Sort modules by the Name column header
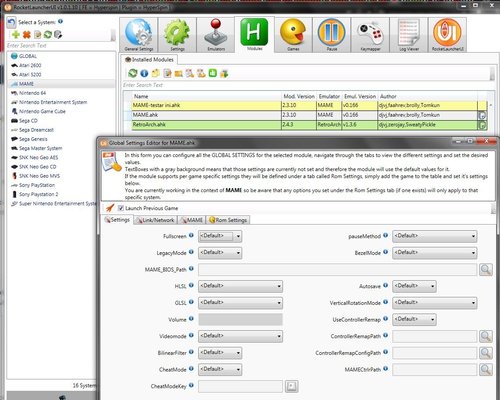This screenshot has height=400, width=500. point(207,96)
